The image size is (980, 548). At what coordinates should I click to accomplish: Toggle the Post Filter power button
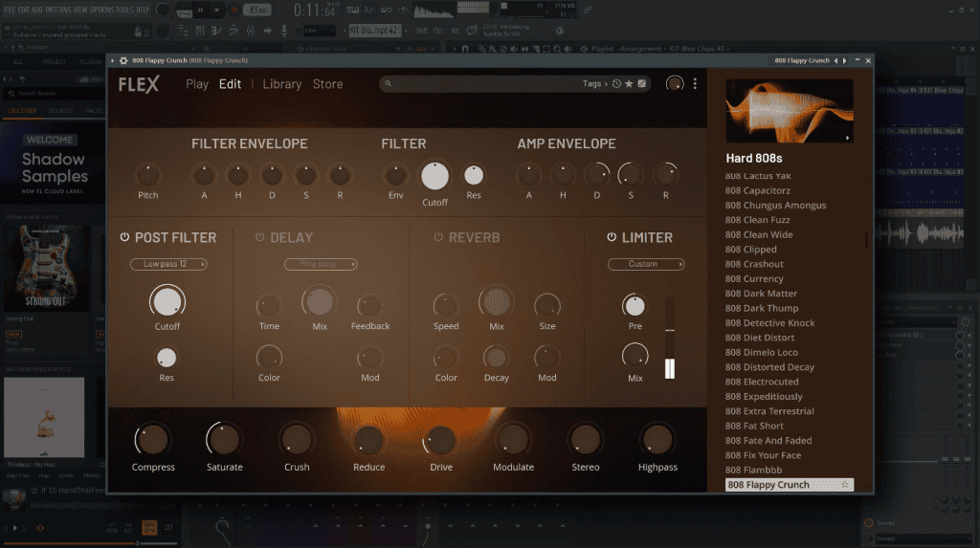124,237
